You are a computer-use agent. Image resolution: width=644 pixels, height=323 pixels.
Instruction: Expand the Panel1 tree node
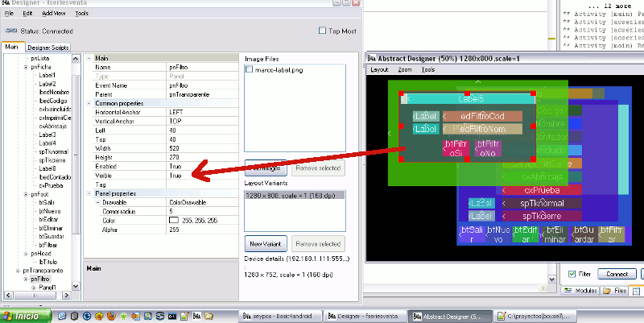(34, 288)
